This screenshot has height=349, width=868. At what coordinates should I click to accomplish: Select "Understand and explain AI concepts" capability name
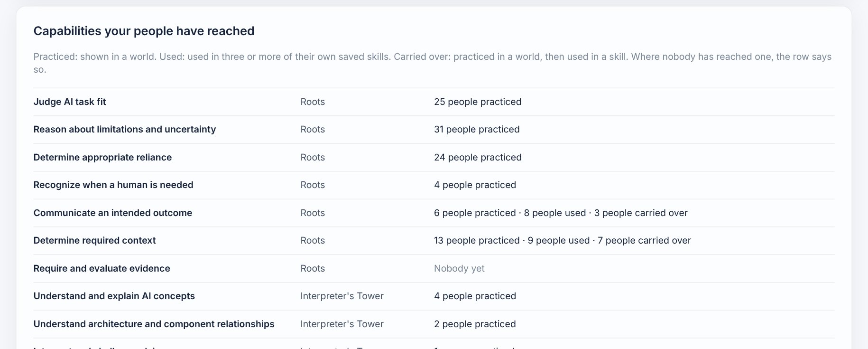(x=114, y=296)
